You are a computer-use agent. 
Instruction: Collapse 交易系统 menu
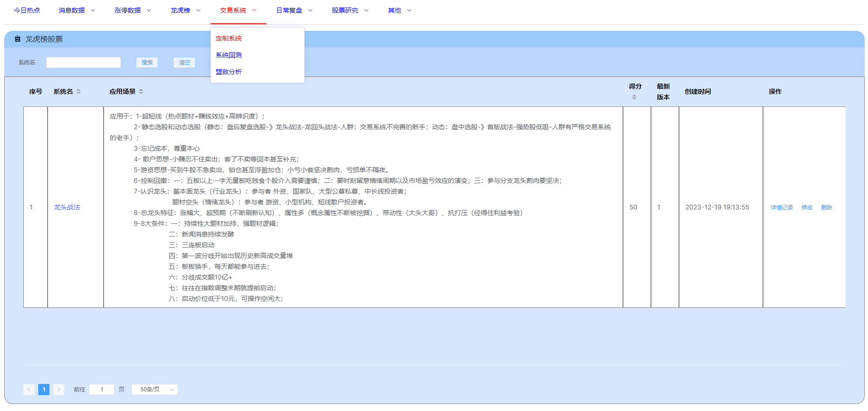(238, 10)
